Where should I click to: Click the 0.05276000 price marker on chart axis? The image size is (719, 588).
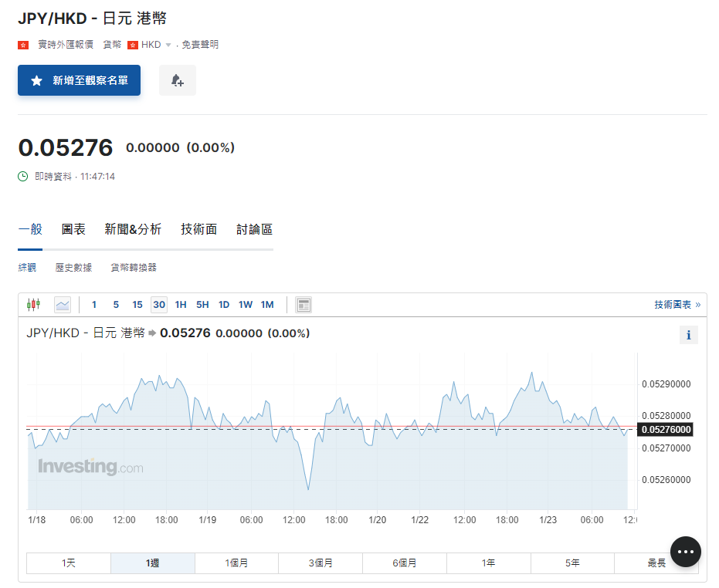tap(665, 430)
